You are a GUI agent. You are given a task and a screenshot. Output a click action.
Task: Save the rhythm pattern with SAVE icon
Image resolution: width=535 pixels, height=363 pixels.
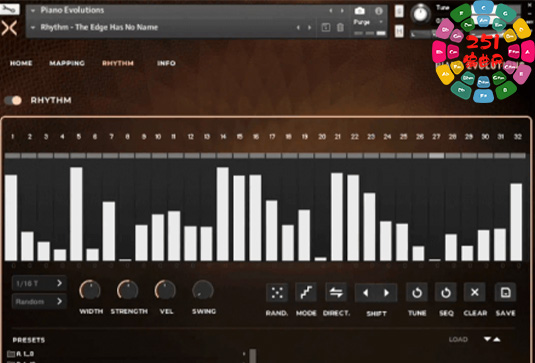tap(505, 292)
